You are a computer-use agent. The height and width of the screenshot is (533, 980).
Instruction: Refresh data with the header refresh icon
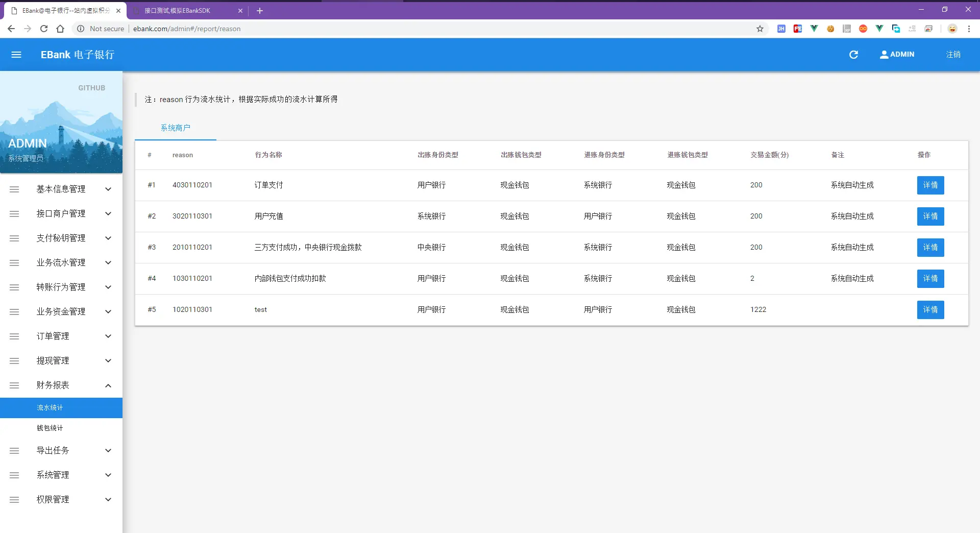point(853,55)
